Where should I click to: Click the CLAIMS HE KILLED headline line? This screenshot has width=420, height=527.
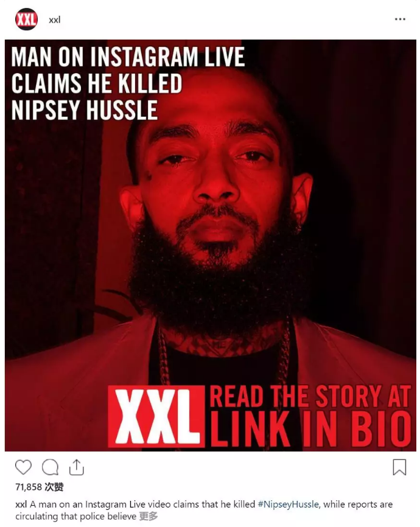pos(97,83)
